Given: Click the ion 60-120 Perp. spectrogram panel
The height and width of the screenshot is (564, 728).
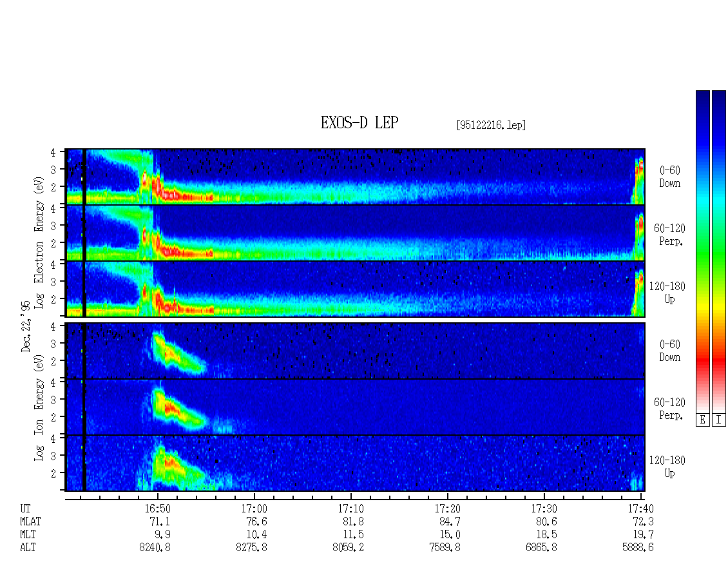Looking at the screenshot, I should pyautogui.click(x=355, y=407).
